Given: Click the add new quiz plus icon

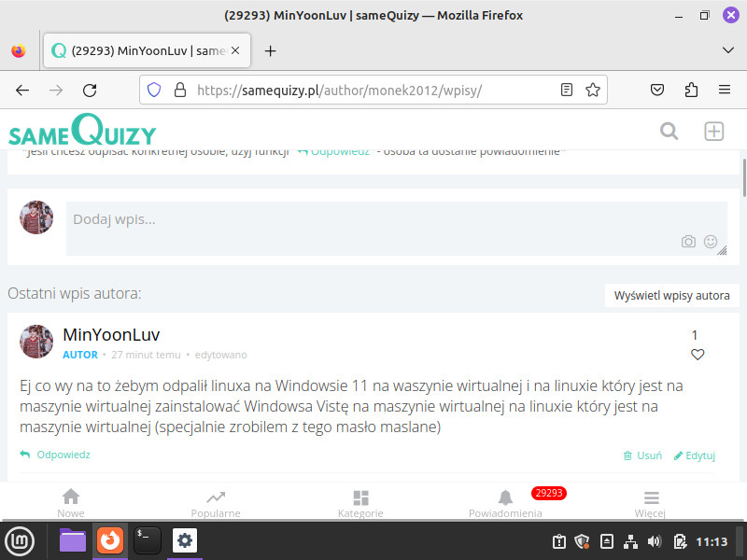Looking at the screenshot, I should coord(714,131).
